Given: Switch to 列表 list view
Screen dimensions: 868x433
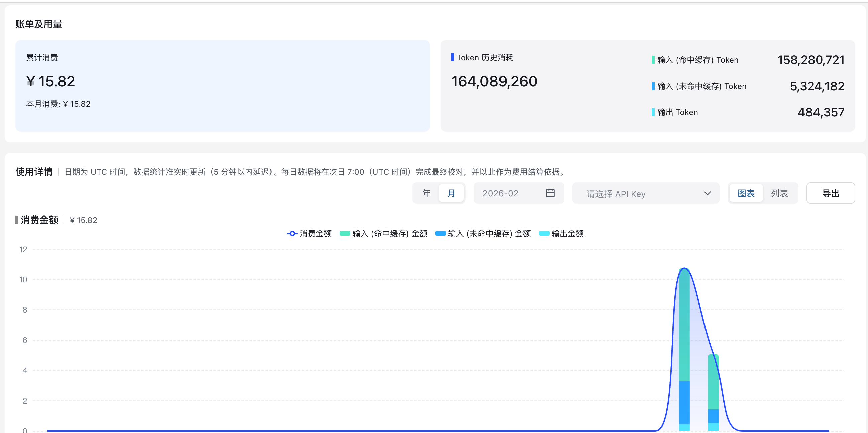Looking at the screenshot, I should (779, 193).
